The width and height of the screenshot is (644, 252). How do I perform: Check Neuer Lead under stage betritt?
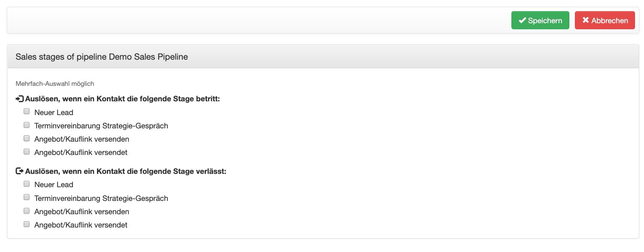click(x=27, y=112)
